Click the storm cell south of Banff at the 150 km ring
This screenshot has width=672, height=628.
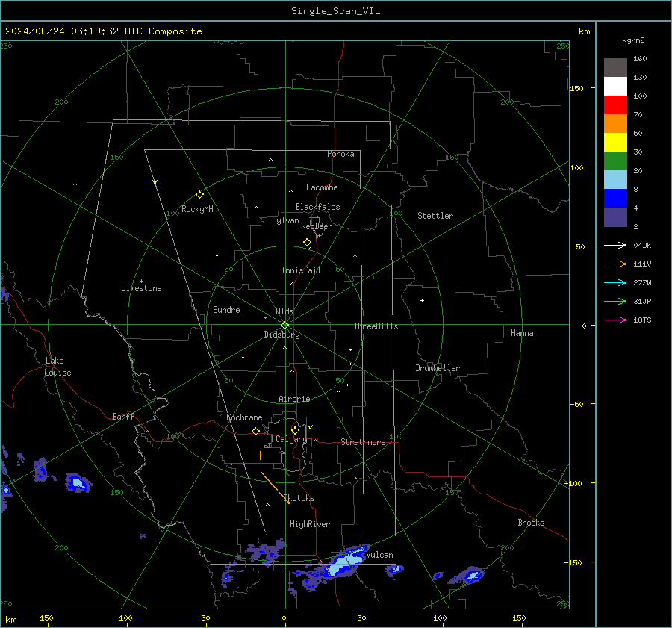[78, 483]
